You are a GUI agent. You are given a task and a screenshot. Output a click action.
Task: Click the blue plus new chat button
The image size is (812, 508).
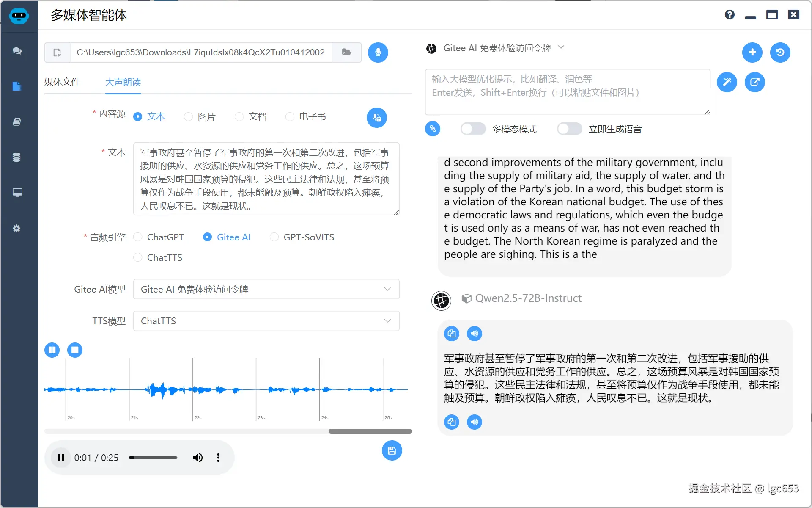point(752,52)
